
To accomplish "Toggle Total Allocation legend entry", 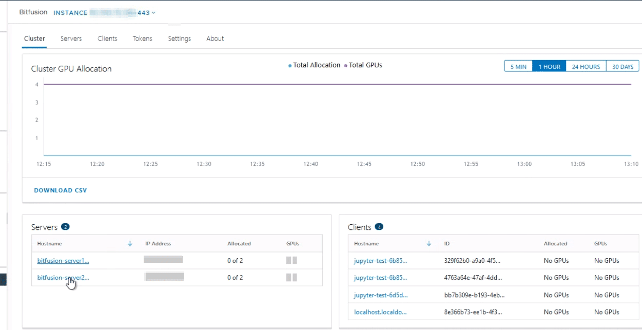I will point(314,65).
